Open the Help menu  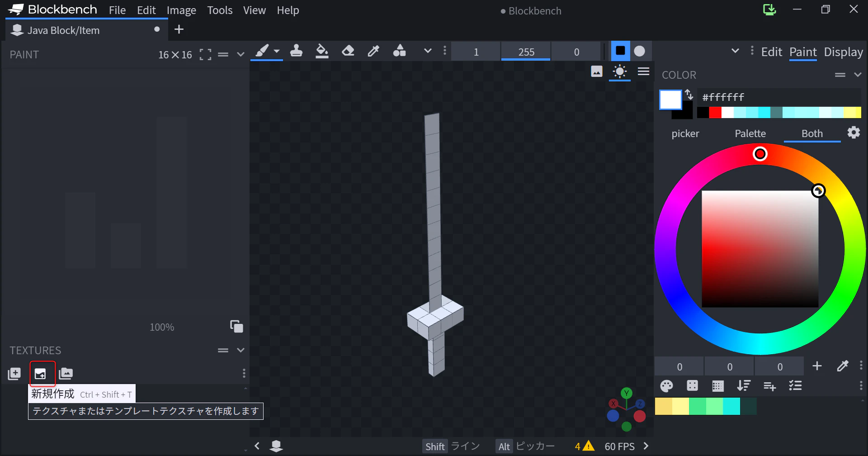(x=288, y=10)
